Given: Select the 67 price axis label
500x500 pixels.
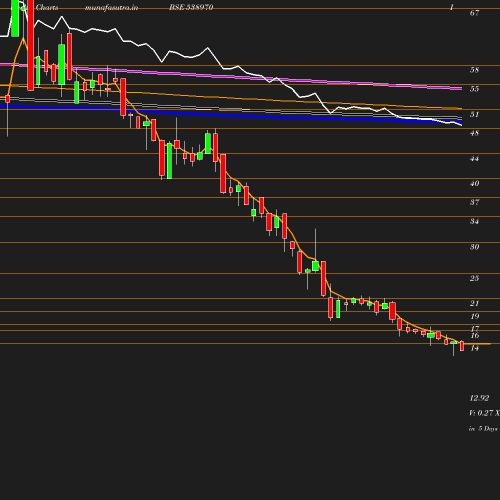Looking at the screenshot, I should [x=474, y=13].
